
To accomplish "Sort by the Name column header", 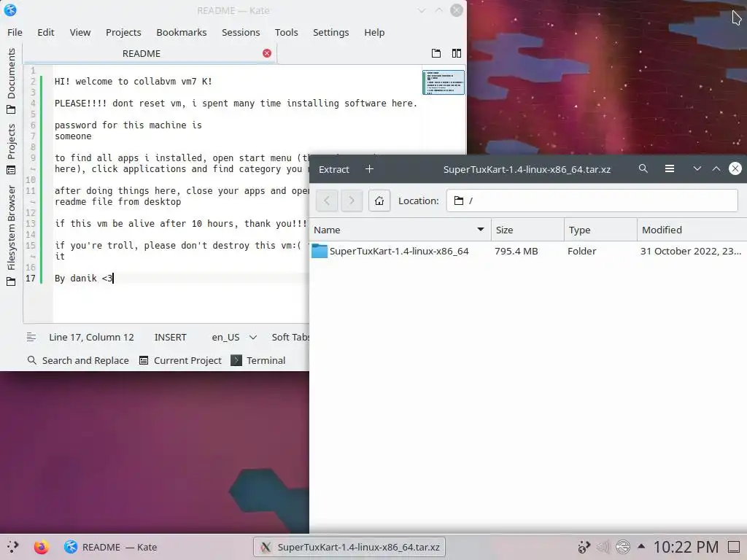I will coord(400,230).
